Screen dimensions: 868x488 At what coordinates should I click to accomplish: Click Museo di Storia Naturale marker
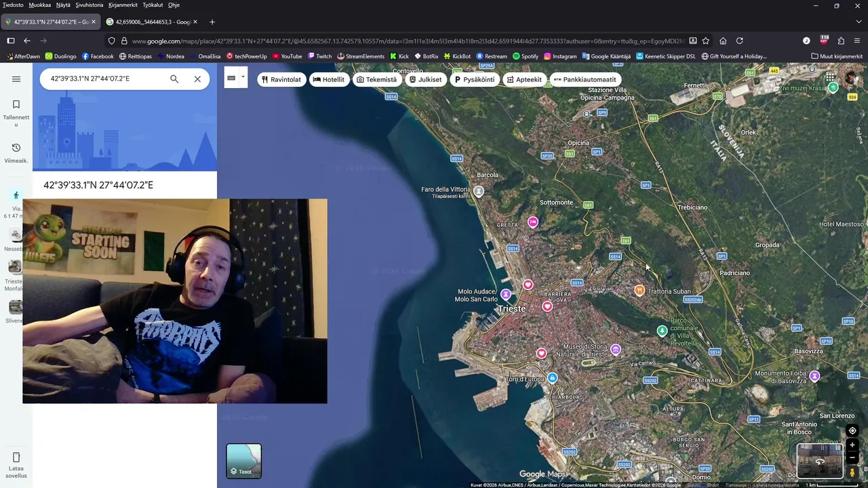pyautogui.click(x=616, y=350)
